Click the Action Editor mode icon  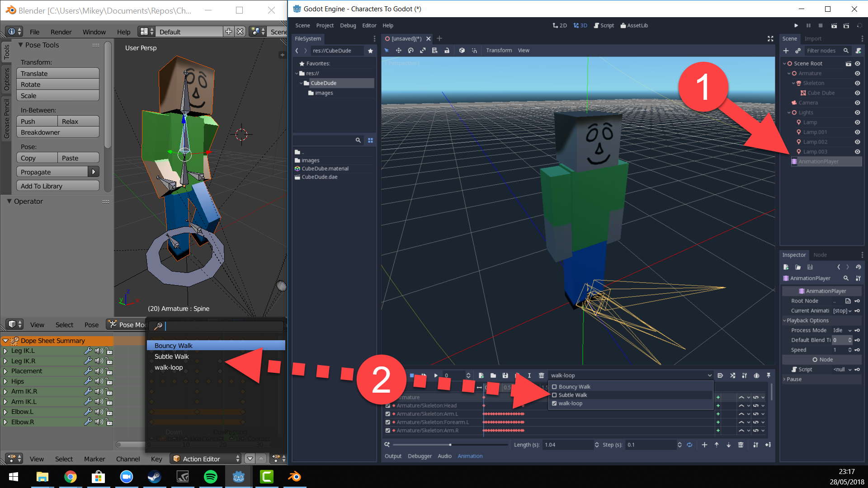coord(176,459)
